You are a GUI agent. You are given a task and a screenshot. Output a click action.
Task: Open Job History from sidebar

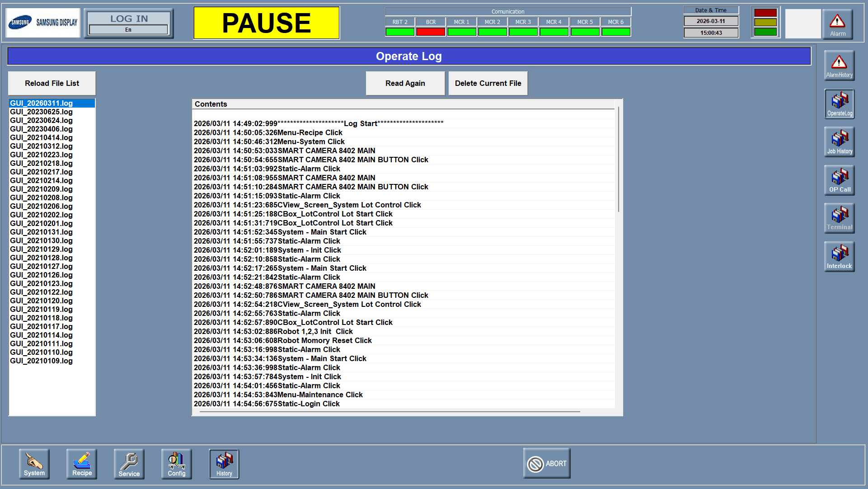coord(839,142)
